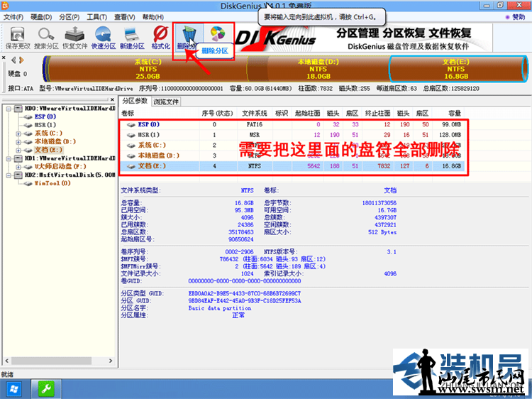The height and width of the screenshot is (399, 532).
Task: Click the tree panel horizontal scrollbar thumb
Action: 51,361
